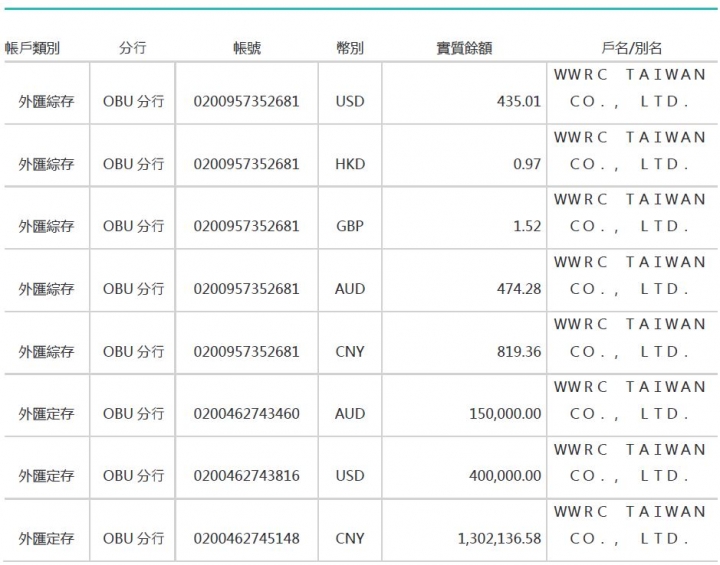Select the GBP currency cell

(x=350, y=226)
